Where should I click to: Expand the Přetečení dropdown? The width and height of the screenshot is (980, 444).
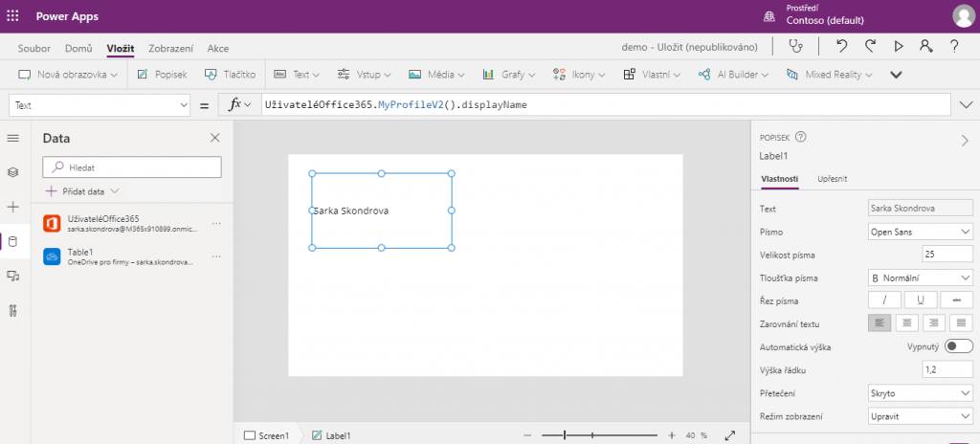pos(920,393)
